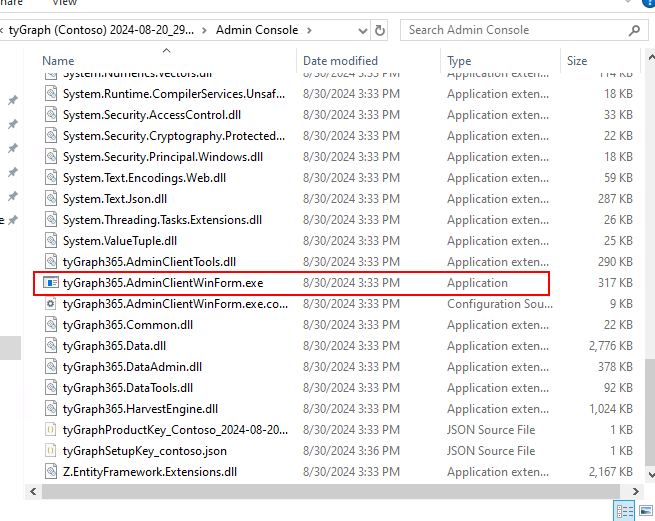Click the 2,776 KB size value
This screenshot has height=521, width=655.
[611, 346]
